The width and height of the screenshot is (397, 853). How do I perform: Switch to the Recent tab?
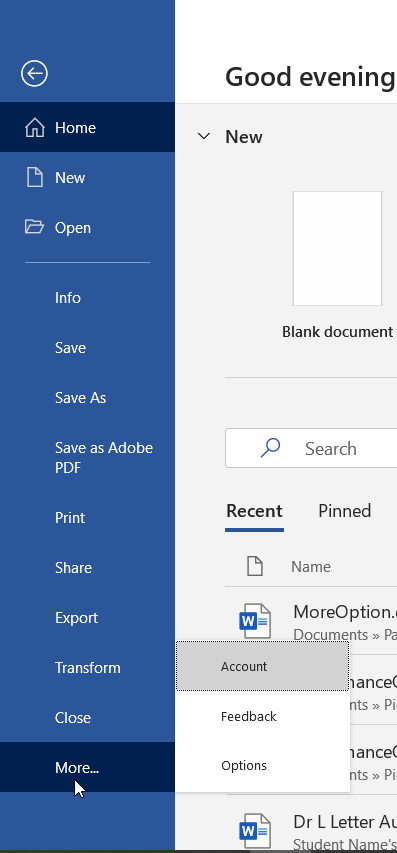coord(255,511)
